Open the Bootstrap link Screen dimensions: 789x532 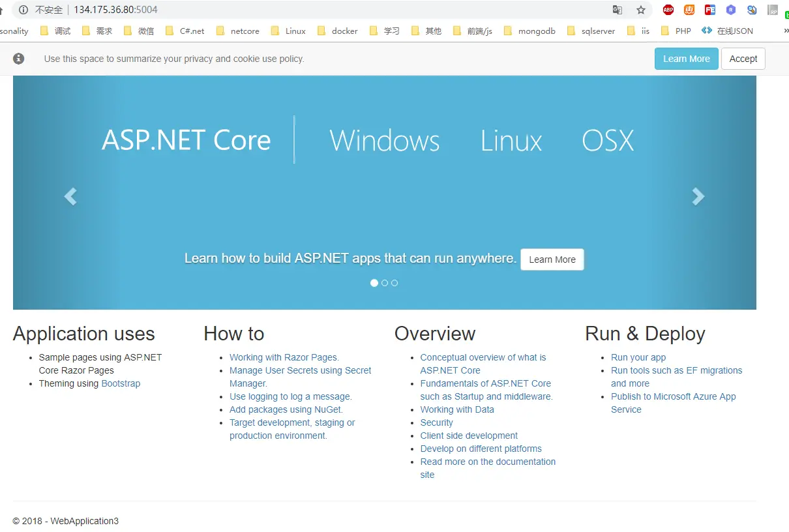121,383
